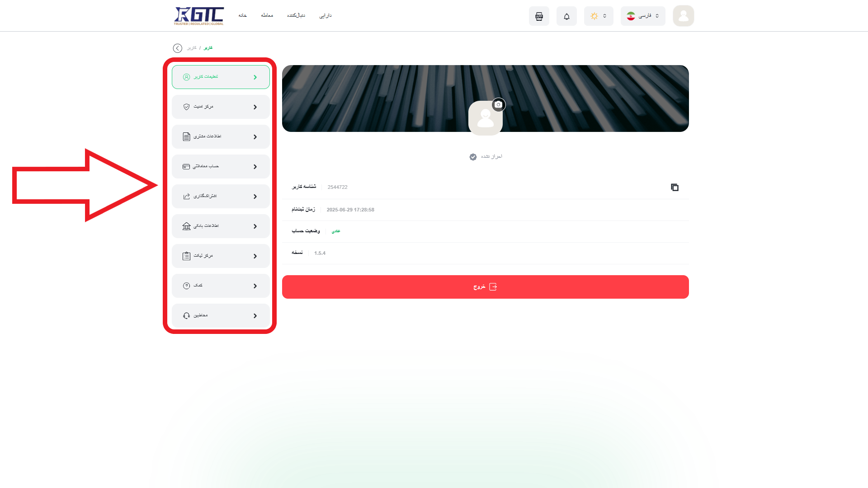Expand the مرکز امنیت chevron

(255, 107)
